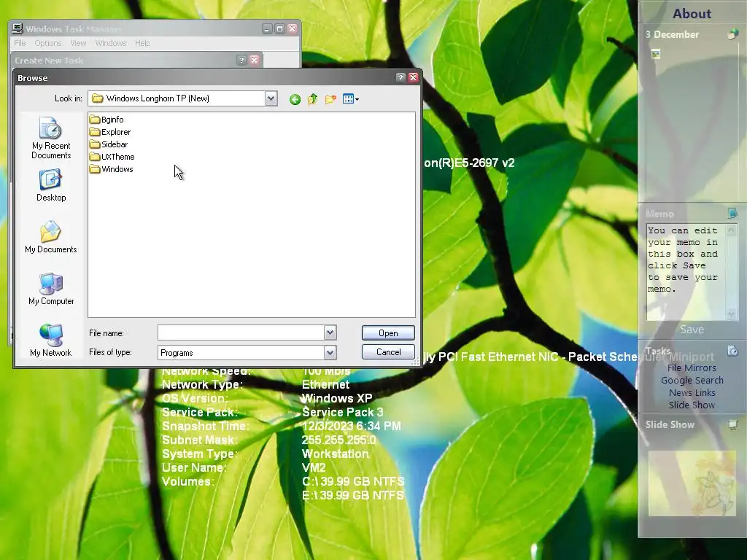Save the sidebar memo
This screenshot has width=747, height=560.
(x=692, y=330)
